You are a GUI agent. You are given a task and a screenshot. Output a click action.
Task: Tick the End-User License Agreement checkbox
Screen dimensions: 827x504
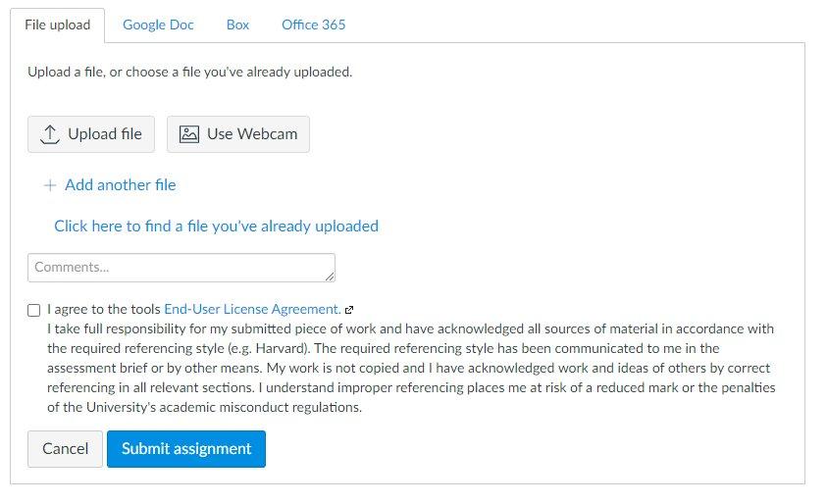click(33, 310)
